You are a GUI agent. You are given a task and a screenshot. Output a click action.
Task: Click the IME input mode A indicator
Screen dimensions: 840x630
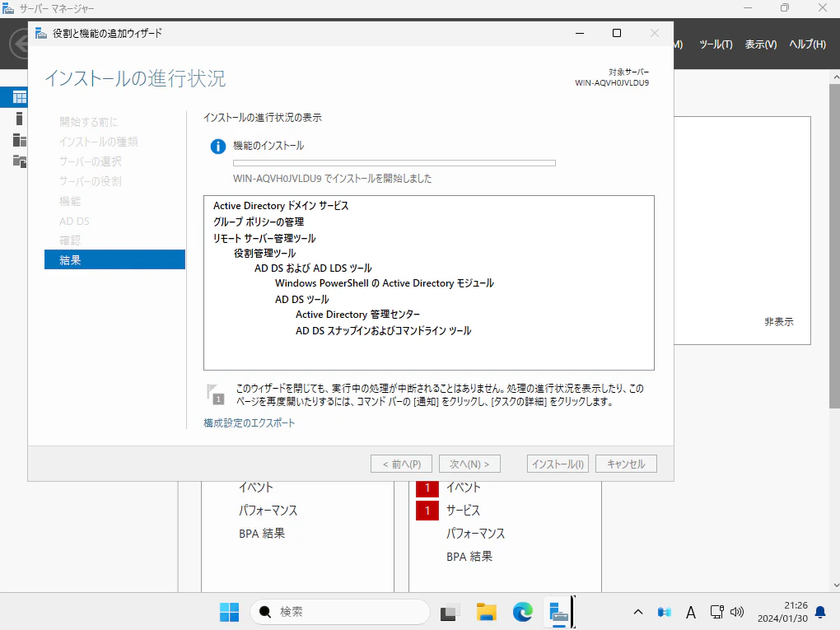691,612
